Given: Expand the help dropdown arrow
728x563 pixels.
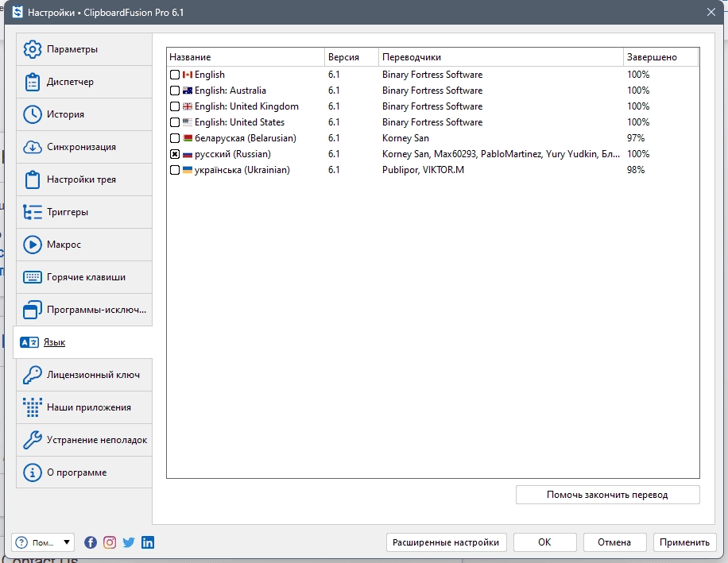Looking at the screenshot, I should click(x=67, y=542).
